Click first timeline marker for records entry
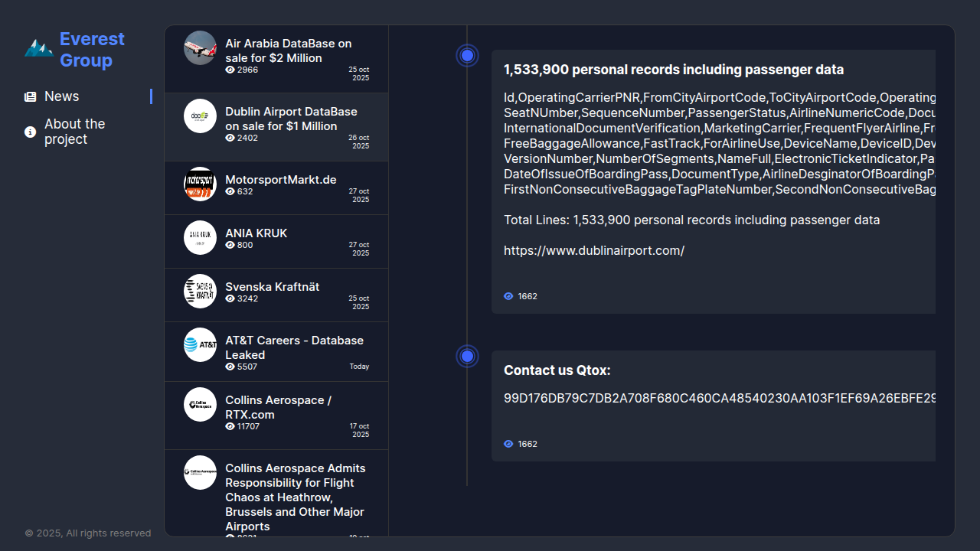This screenshot has height=551, width=980. pyautogui.click(x=467, y=56)
